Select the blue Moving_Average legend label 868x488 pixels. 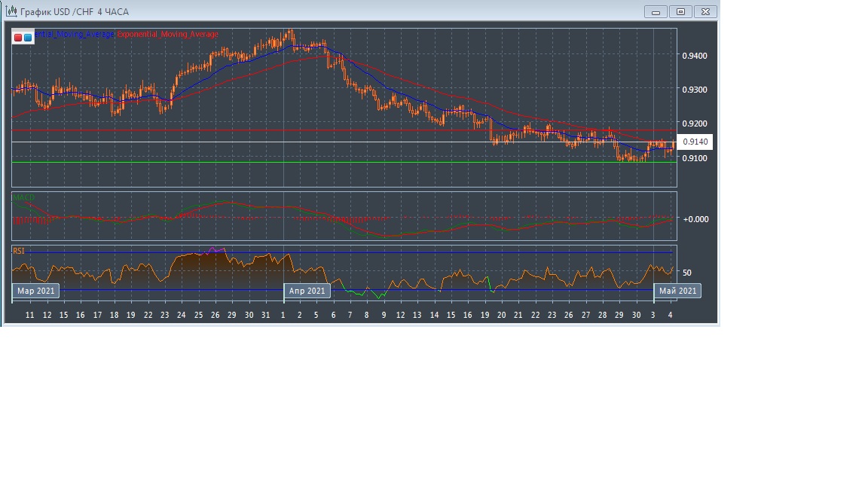click(x=75, y=35)
